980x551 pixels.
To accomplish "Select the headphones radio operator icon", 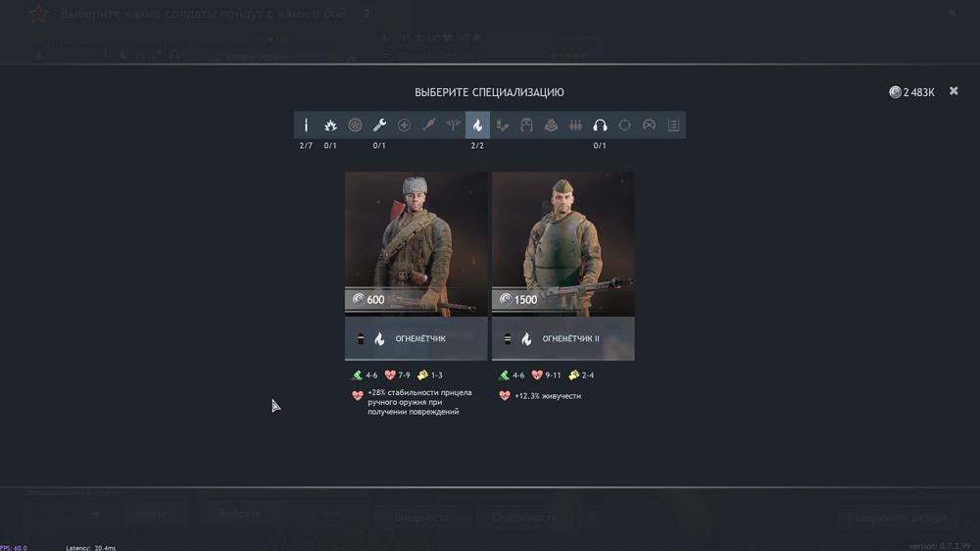I will [x=600, y=125].
